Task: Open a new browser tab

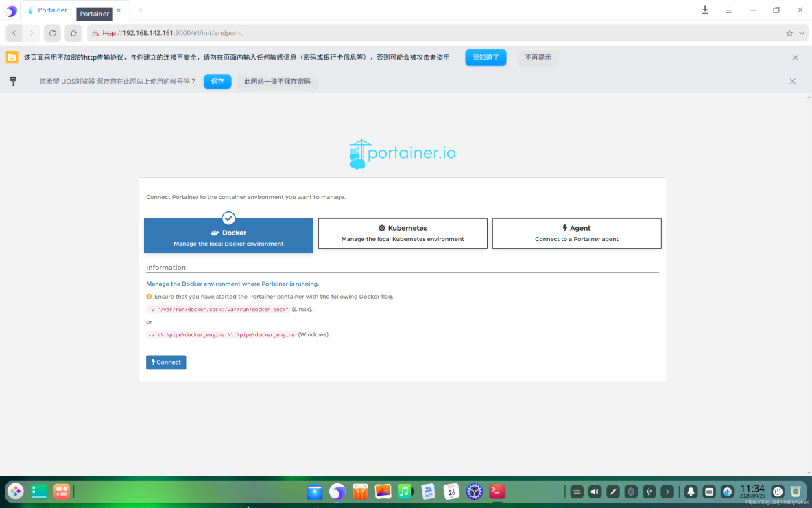Action: point(141,10)
